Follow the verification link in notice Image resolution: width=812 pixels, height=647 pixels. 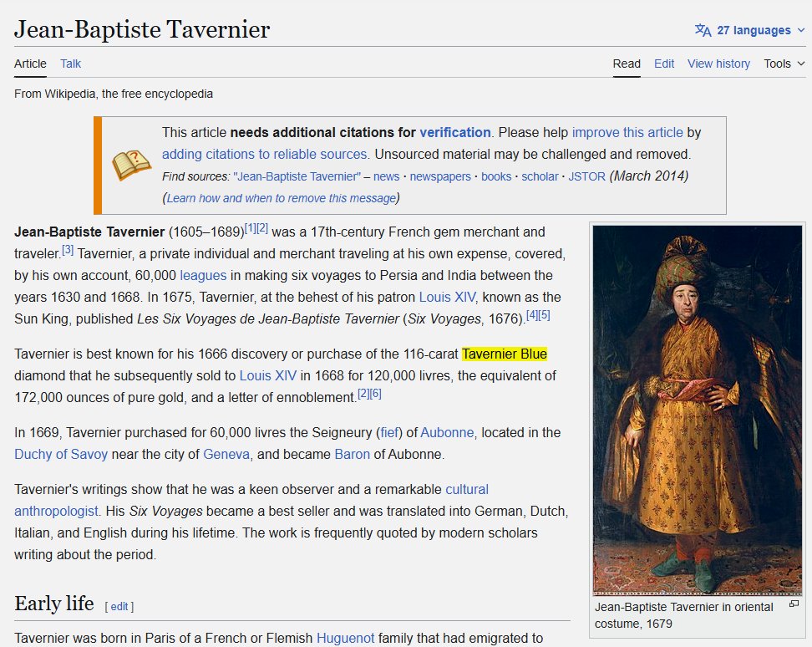[x=455, y=133]
